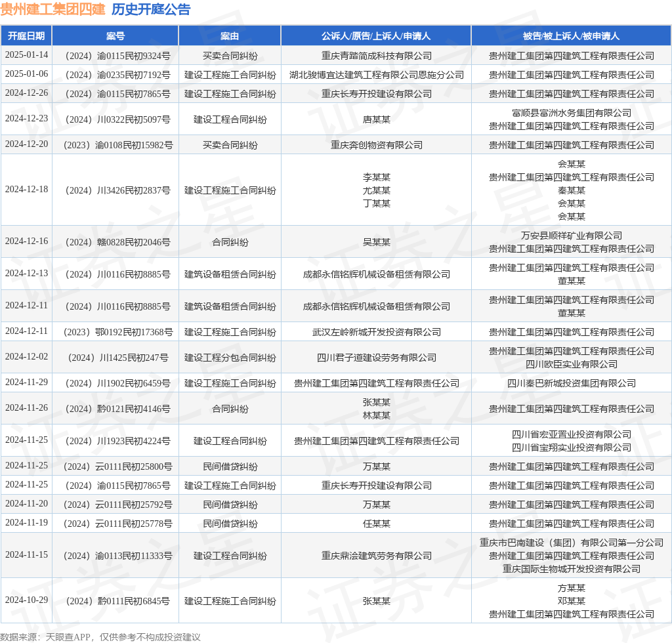Select the date cell 2024-12-13
The width and height of the screenshot is (672, 643).
pyautogui.click(x=26, y=274)
